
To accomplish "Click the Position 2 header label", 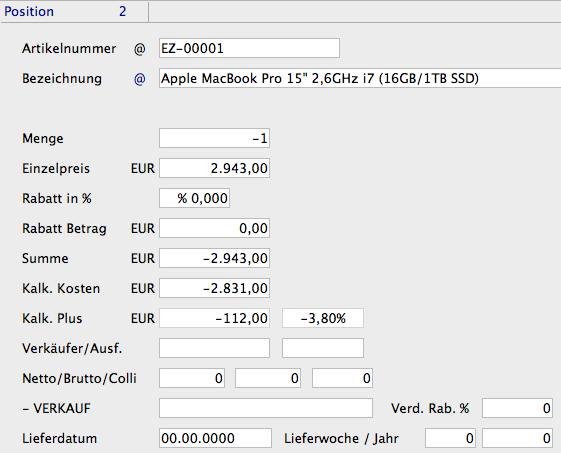I will point(65,11).
